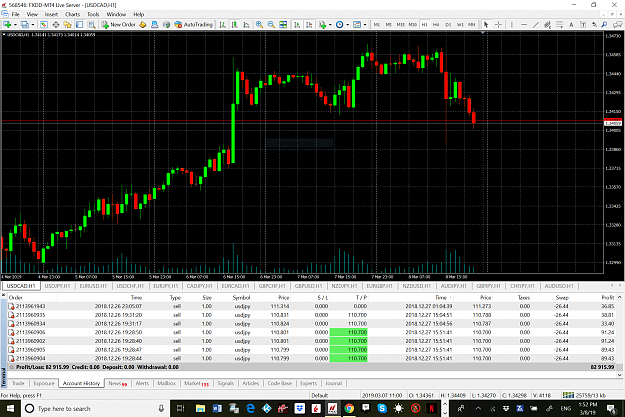Click the chart shift marker atop chart
Viewport: 625px width, 417px height.
[483, 33]
